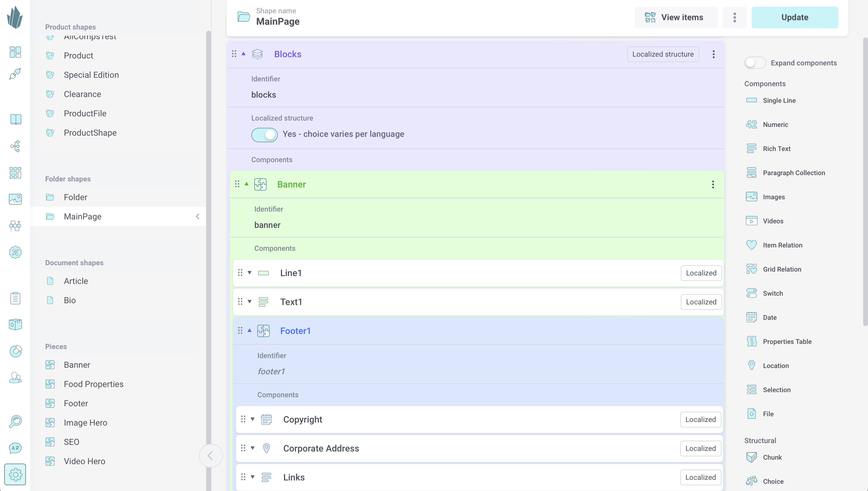Collapse the Banner piece

coord(247,184)
